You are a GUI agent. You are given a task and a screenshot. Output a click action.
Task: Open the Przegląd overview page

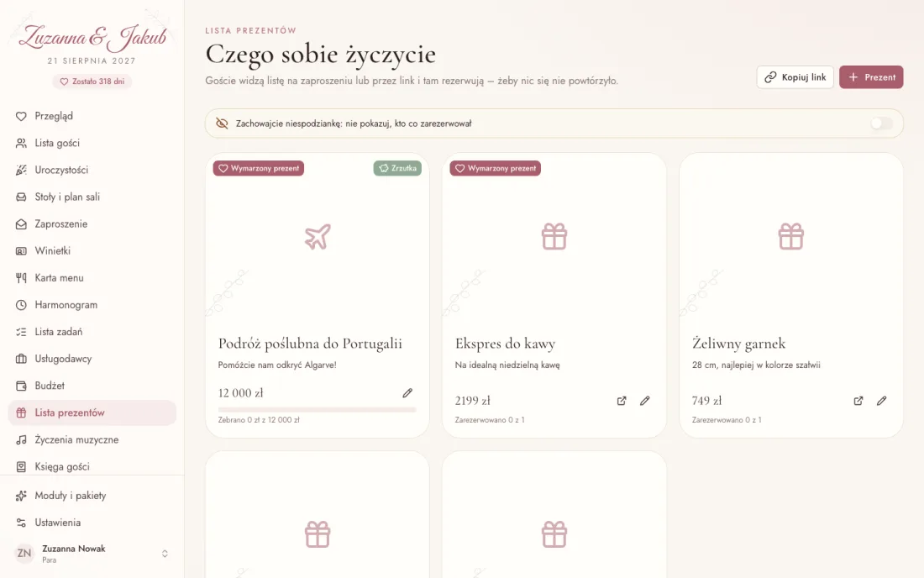(92, 116)
